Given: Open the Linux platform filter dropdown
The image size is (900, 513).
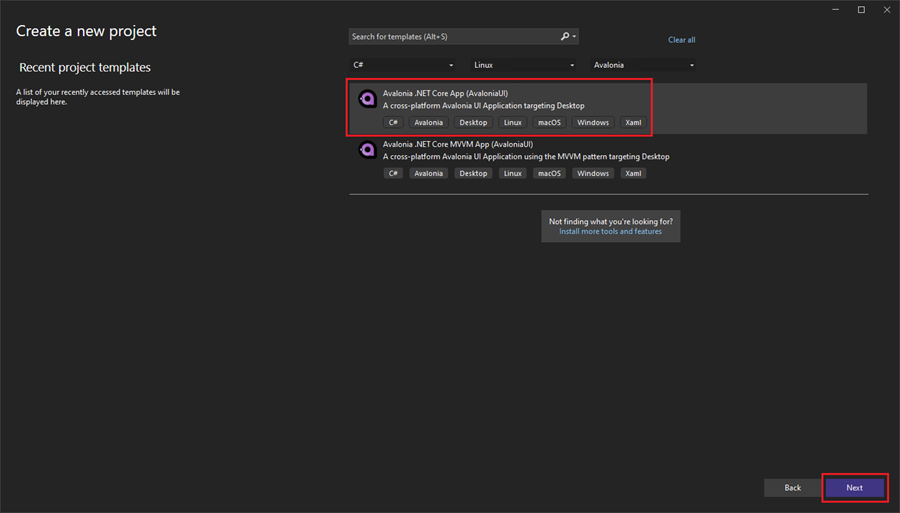Looking at the screenshot, I should 523,65.
